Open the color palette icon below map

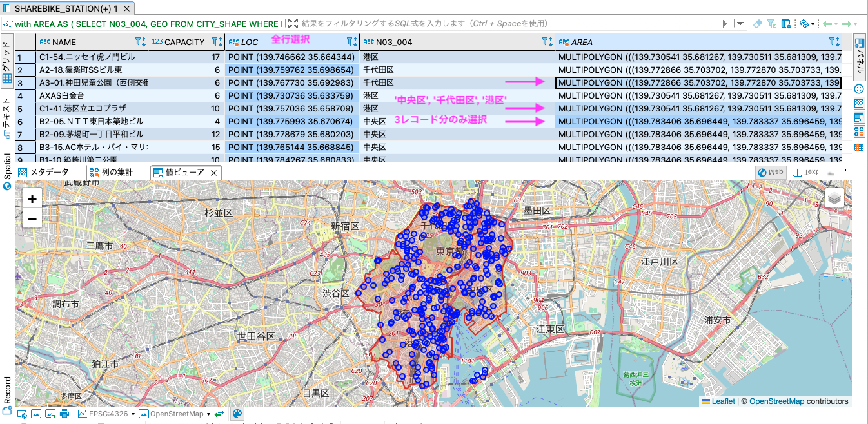[x=237, y=414]
